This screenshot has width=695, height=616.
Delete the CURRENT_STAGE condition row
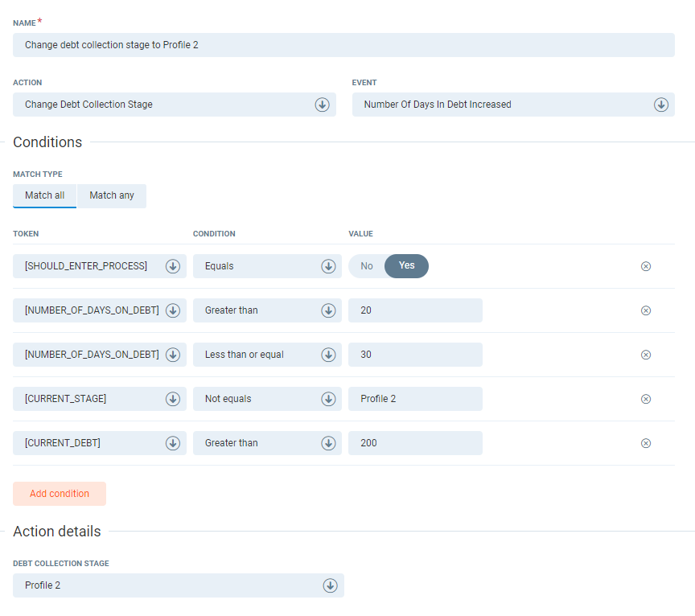(645, 399)
